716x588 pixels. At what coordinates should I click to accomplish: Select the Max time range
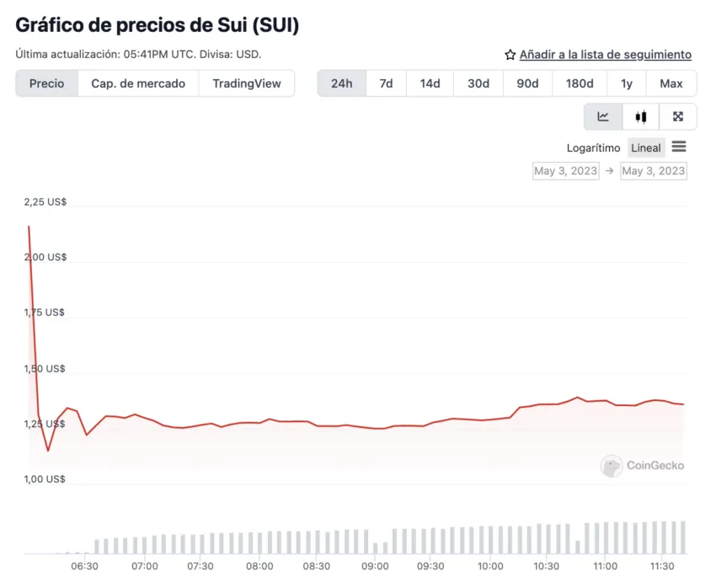(671, 83)
